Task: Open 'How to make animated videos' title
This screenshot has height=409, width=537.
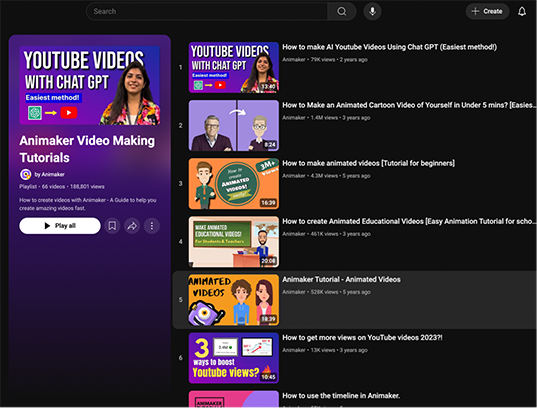Action: (x=369, y=163)
